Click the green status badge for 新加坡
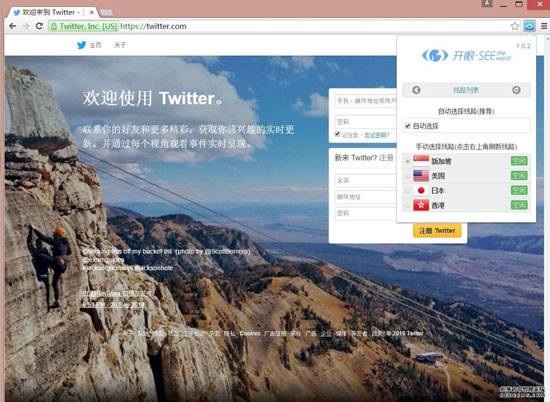The width and height of the screenshot is (550, 402). (519, 161)
